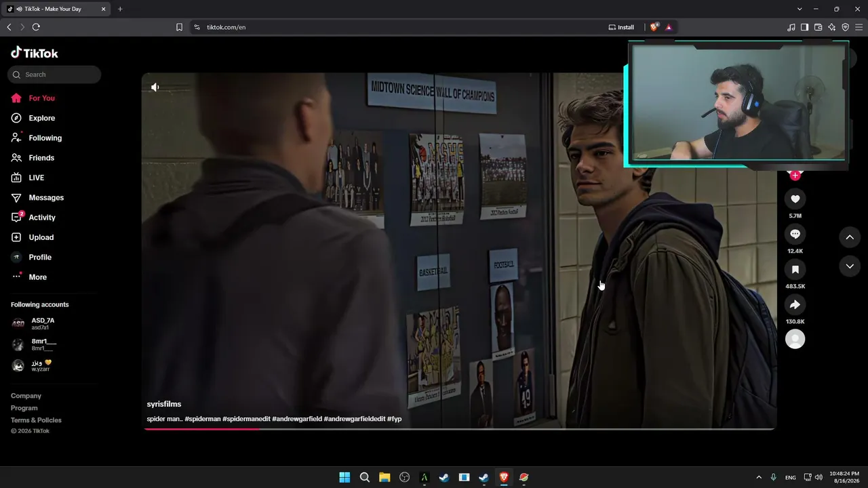Follow the creator with the pink plus badge
Image resolution: width=868 pixels, height=488 pixels.
click(795, 175)
